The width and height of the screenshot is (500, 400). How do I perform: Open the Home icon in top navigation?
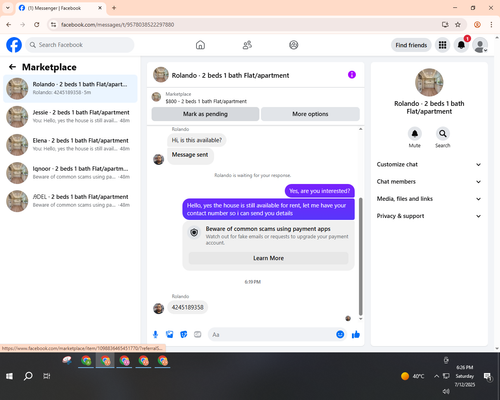pos(200,45)
